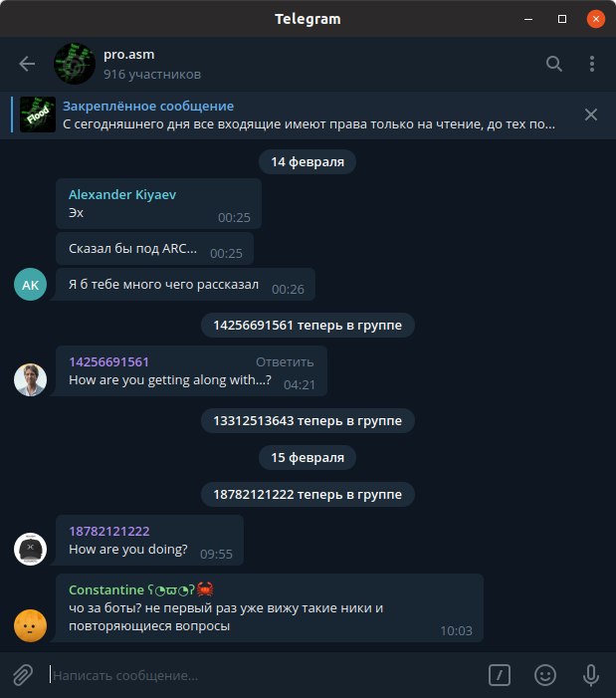Open the Закреплённое сообщение pinned message
The width and height of the screenshot is (616, 698).
[308, 115]
